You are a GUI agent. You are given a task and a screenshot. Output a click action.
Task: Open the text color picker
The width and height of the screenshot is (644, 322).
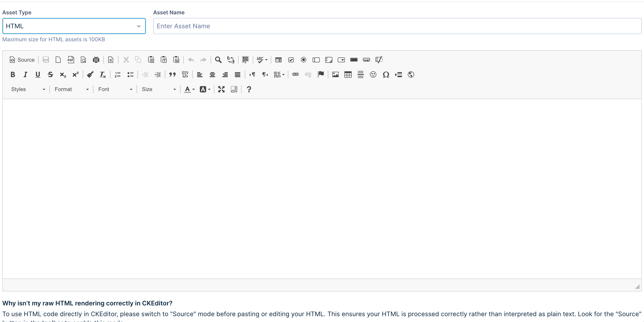(189, 89)
